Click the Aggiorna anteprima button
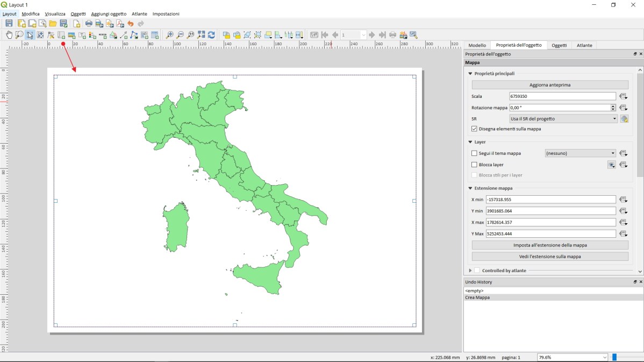 coord(549,84)
